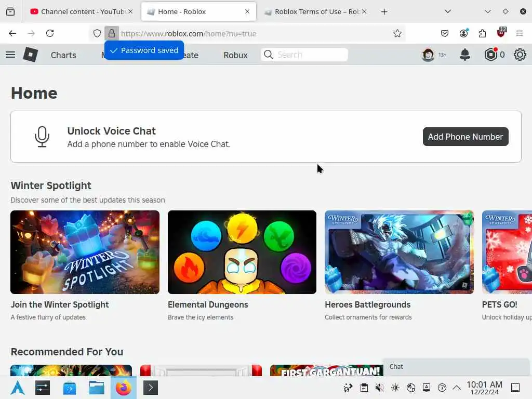The height and width of the screenshot is (399, 532).
Task: Open the Firefox extensions puzzle icon
Action: tap(482, 33)
